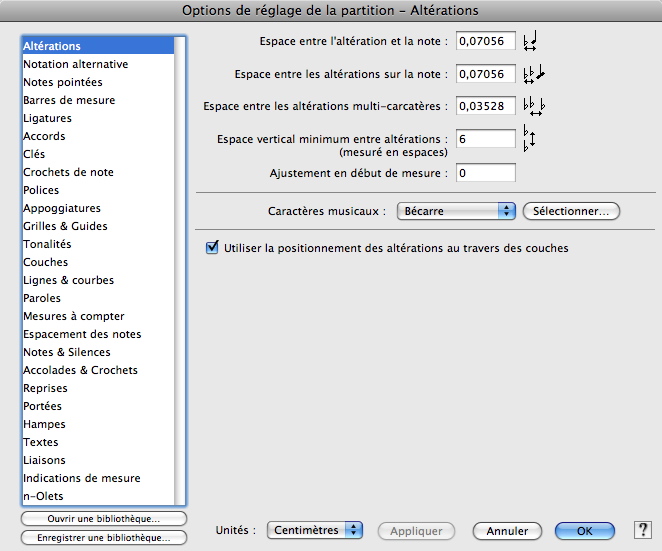Open the Caractères musicaux Bécarre dropdown
The width and height of the screenshot is (662, 551).
456,211
